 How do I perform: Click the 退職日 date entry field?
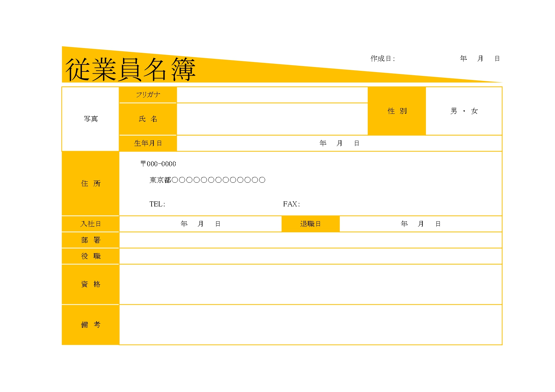pos(421,224)
